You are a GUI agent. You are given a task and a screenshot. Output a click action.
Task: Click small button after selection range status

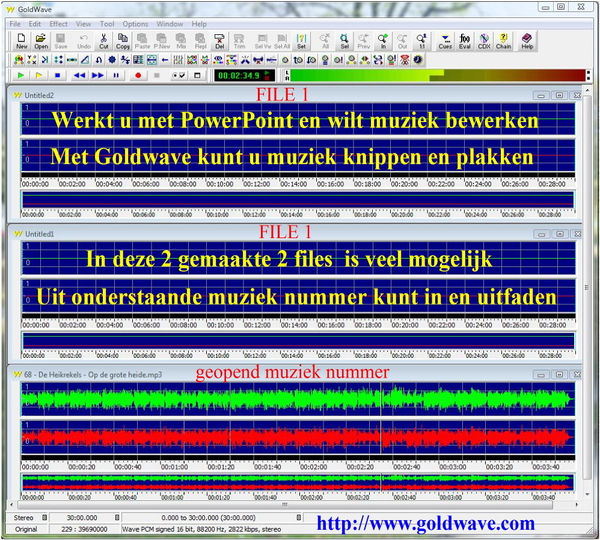click(299, 517)
